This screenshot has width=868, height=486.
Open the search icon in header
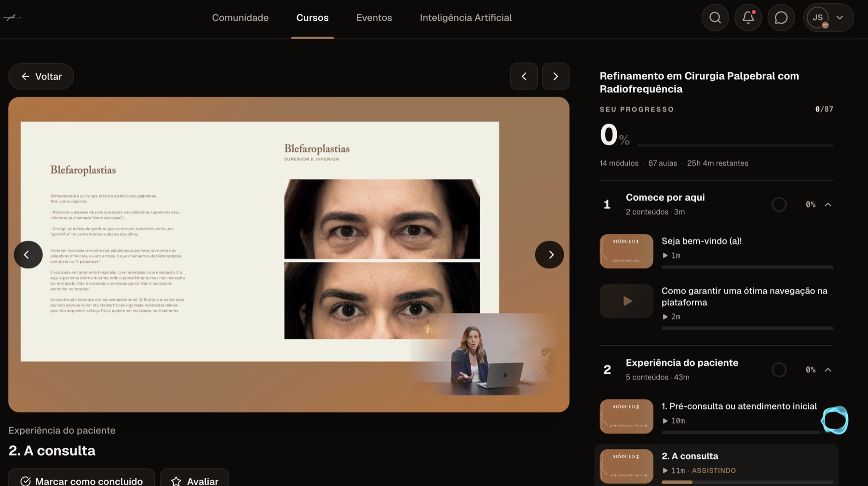point(715,18)
